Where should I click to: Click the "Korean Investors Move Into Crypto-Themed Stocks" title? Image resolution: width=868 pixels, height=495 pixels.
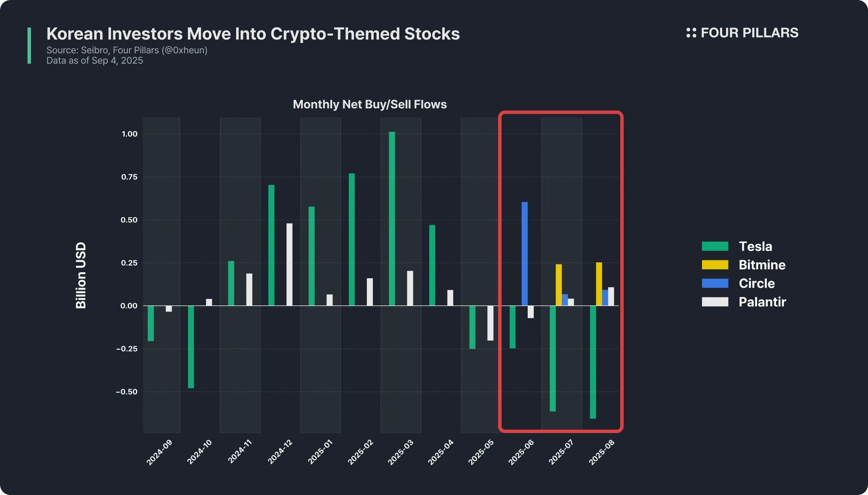pyautogui.click(x=253, y=34)
